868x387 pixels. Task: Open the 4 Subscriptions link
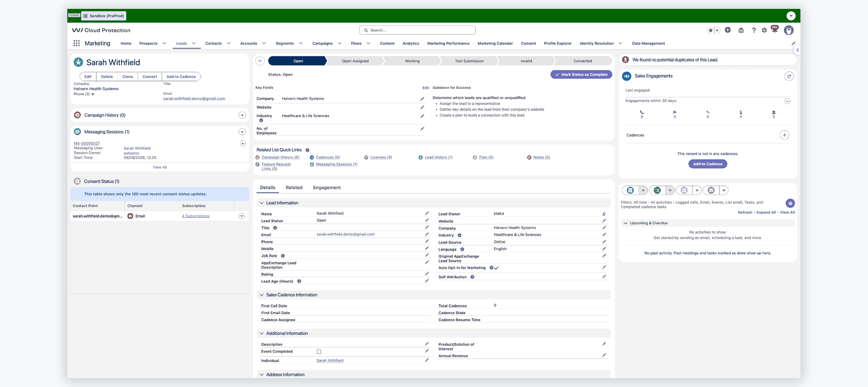click(x=196, y=216)
